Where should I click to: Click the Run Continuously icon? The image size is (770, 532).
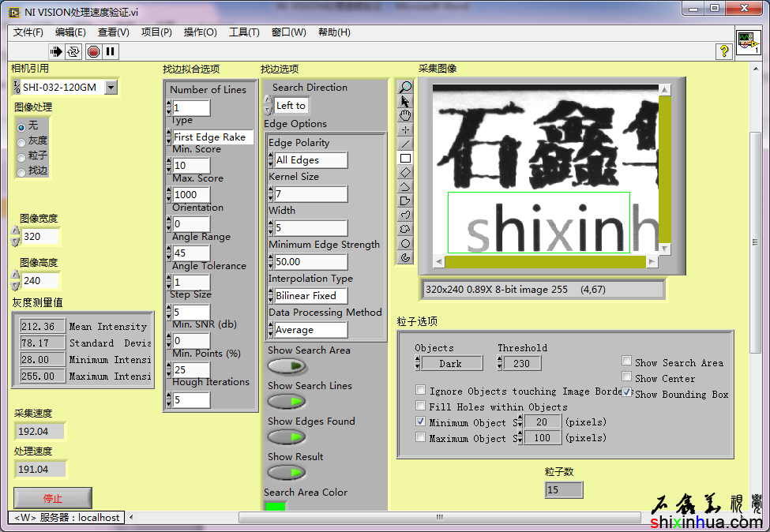pos(73,51)
